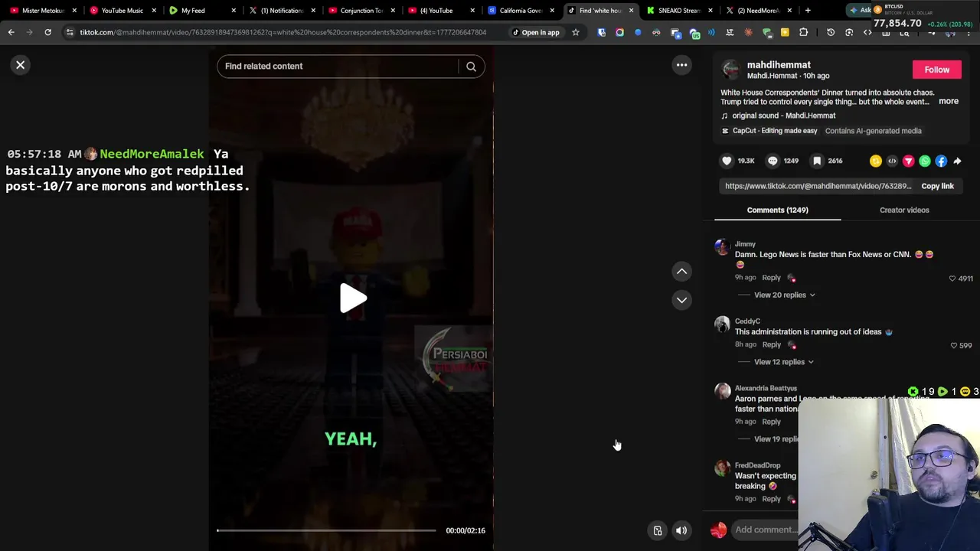Click the browser address bar URL
This screenshot has height=551, width=980.
coord(283,32)
